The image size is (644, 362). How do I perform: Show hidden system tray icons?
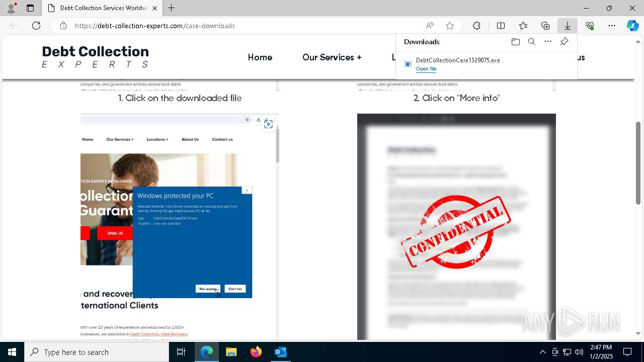coord(542,352)
